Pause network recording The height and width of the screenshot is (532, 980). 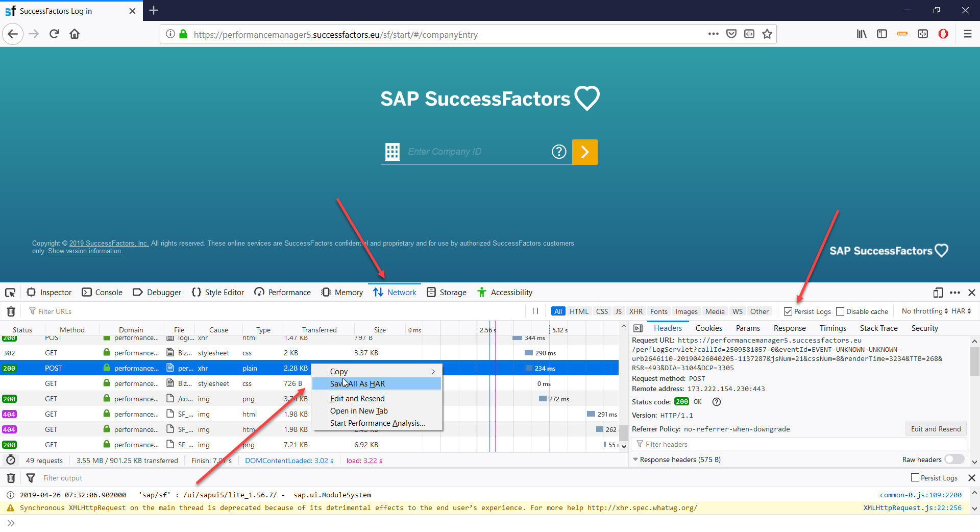535,311
